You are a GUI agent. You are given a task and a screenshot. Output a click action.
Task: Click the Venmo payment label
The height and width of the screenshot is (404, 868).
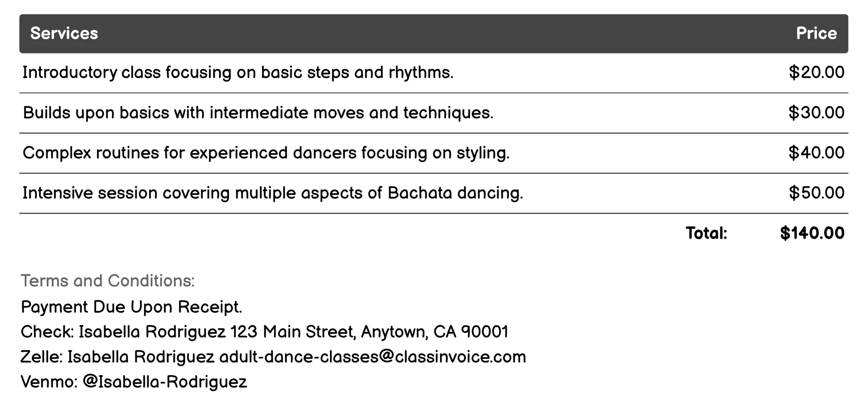[x=49, y=382]
